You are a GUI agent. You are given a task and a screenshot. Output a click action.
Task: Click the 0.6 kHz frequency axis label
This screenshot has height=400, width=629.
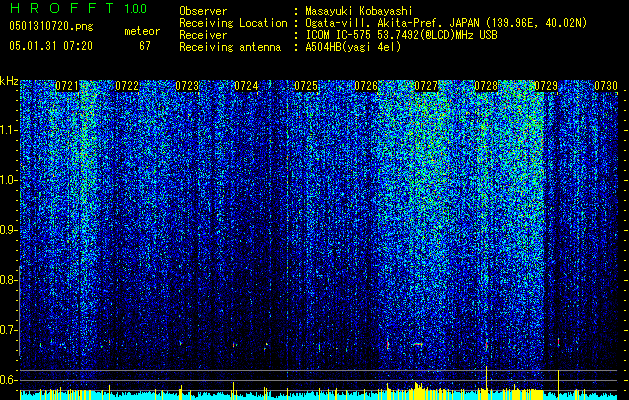9,380
